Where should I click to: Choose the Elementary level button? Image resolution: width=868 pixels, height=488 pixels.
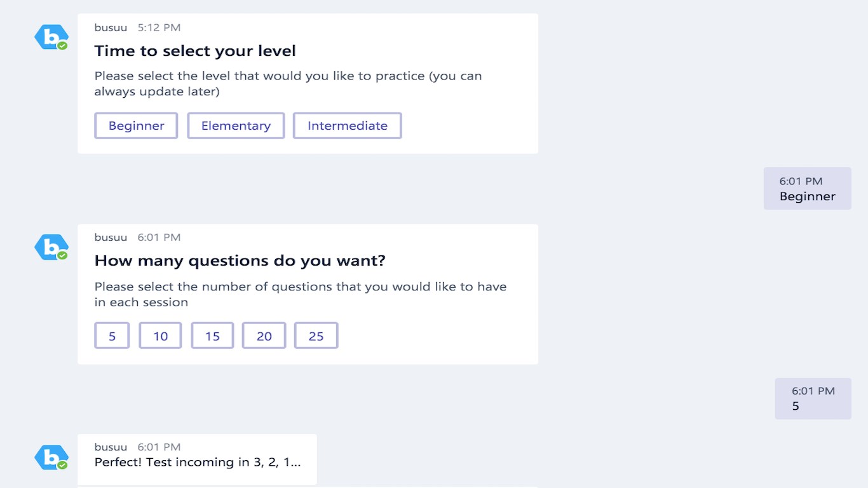click(236, 126)
